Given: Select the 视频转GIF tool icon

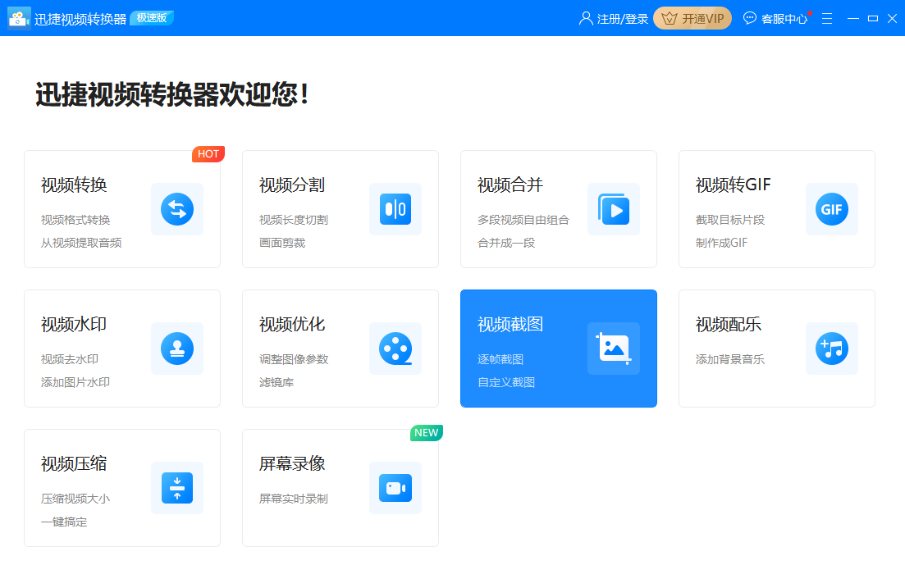Looking at the screenshot, I should click(831, 209).
